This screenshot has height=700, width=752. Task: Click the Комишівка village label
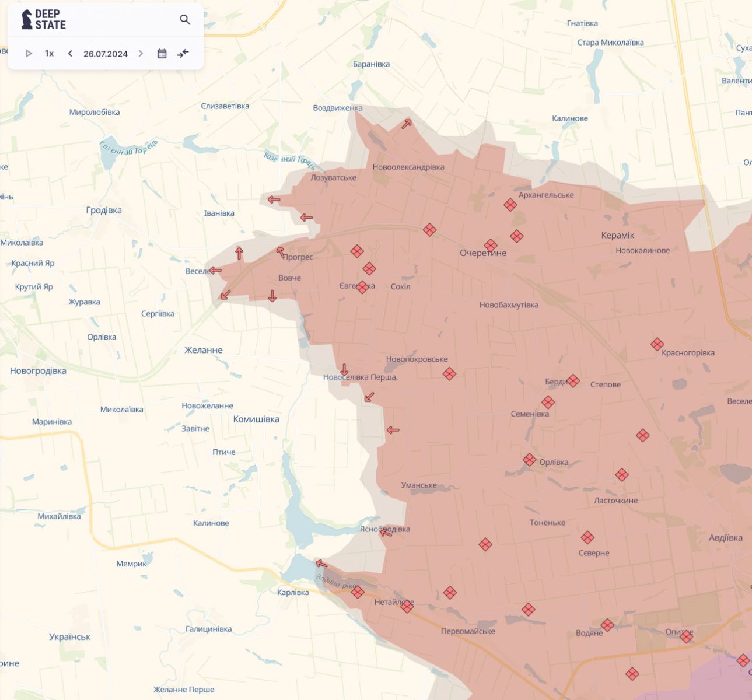click(256, 419)
